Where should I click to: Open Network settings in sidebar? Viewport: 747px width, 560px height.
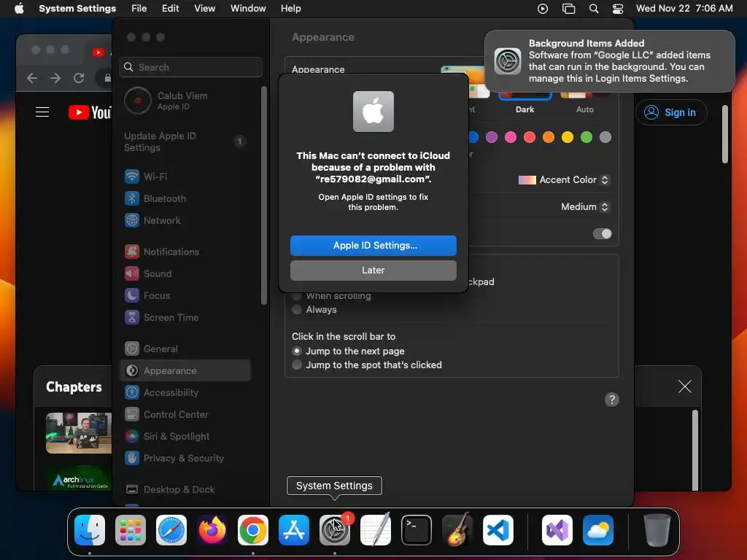coord(186,220)
